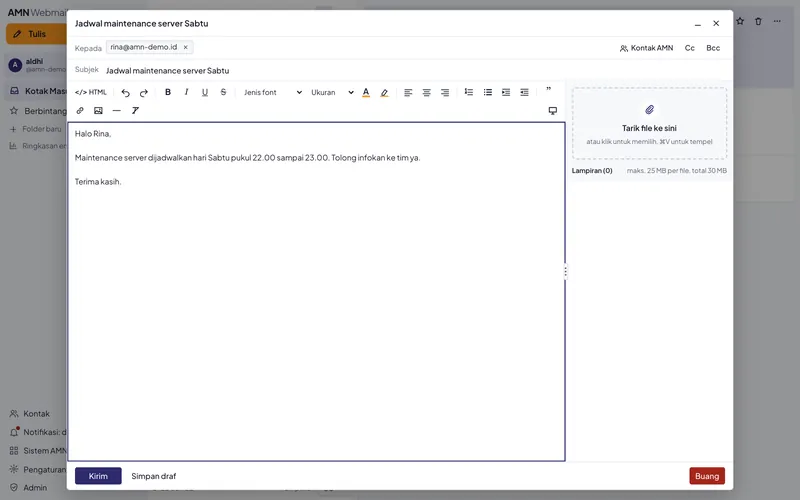
Task: Add Bcc recipients field
Action: point(713,48)
